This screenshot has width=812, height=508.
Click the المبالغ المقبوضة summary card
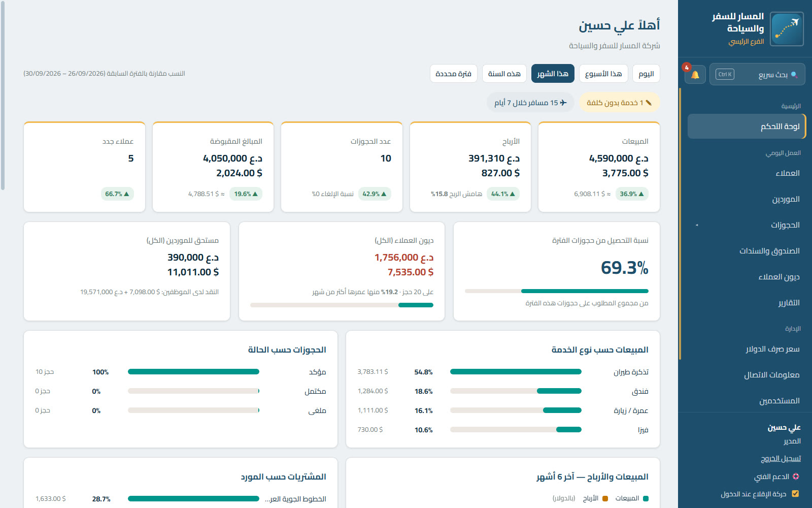pos(213,167)
